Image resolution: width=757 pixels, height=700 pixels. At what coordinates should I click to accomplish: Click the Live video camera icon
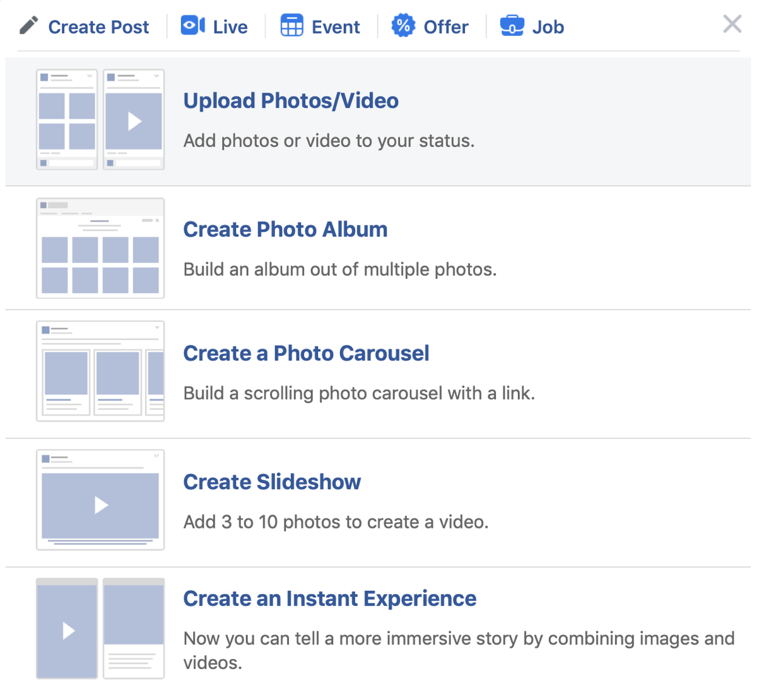[x=193, y=25]
